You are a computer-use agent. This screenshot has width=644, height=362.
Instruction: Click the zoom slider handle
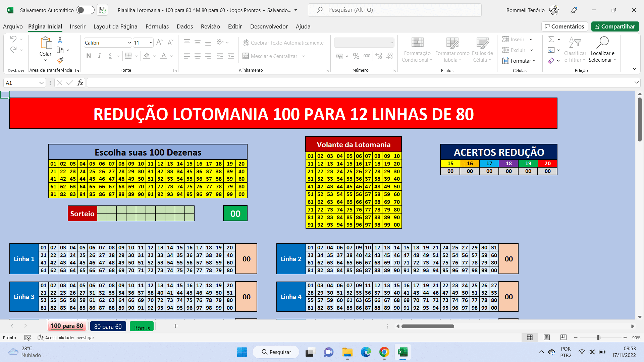point(598,338)
